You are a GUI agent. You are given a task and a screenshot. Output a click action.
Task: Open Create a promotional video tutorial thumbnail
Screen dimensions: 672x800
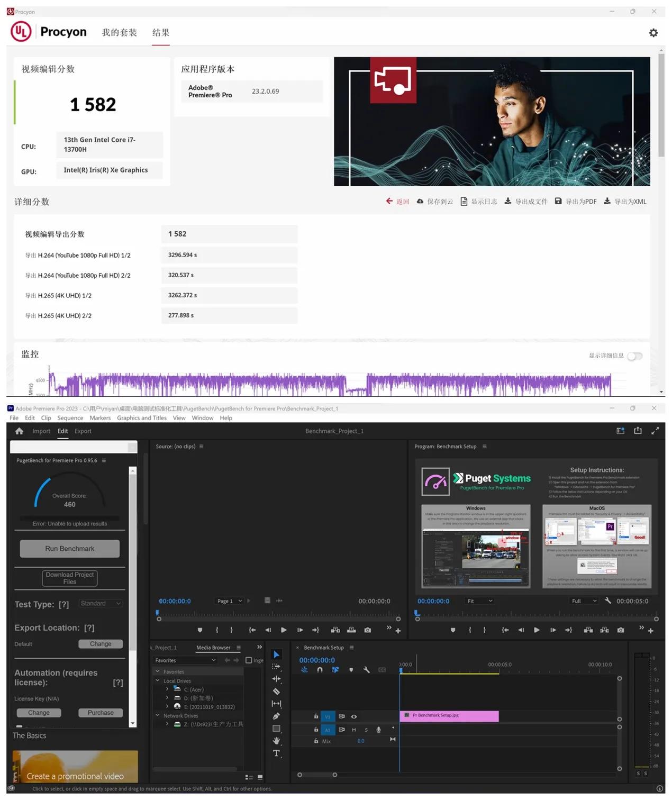click(x=75, y=766)
